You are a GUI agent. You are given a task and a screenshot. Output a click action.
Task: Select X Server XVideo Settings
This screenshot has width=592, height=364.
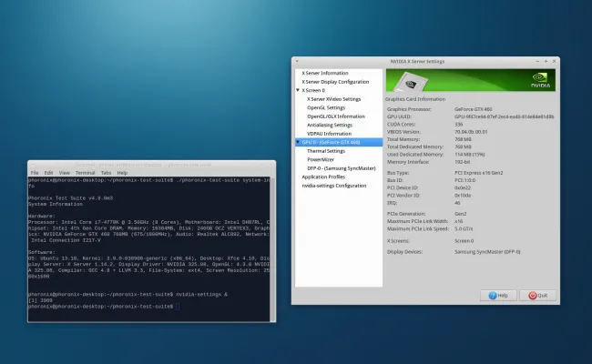(x=333, y=98)
